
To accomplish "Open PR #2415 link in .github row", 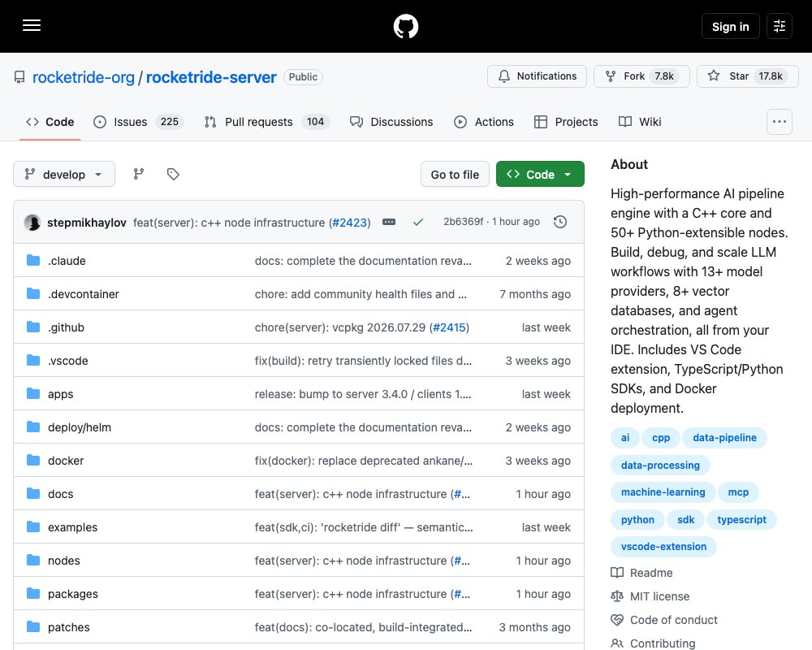I will [449, 327].
